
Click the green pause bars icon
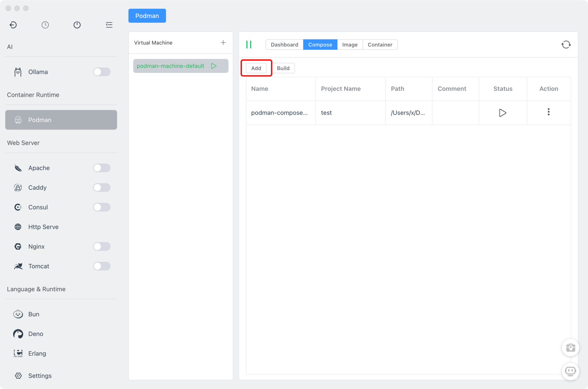[249, 45]
